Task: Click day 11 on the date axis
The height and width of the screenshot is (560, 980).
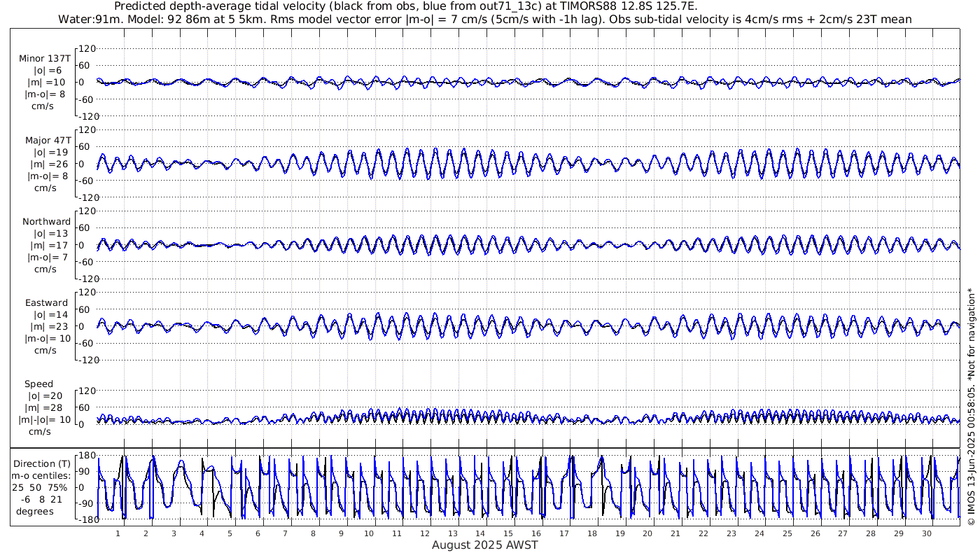Action: (397, 533)
